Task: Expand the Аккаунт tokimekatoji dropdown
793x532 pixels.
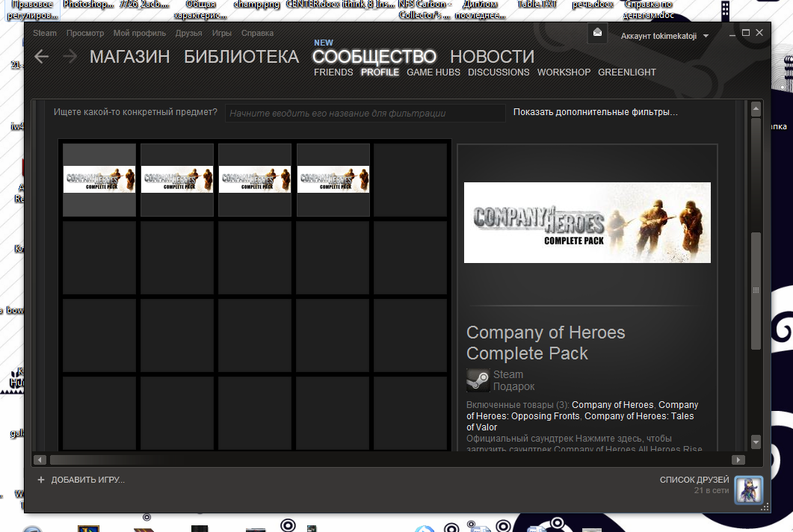Action: click(664, 36)
